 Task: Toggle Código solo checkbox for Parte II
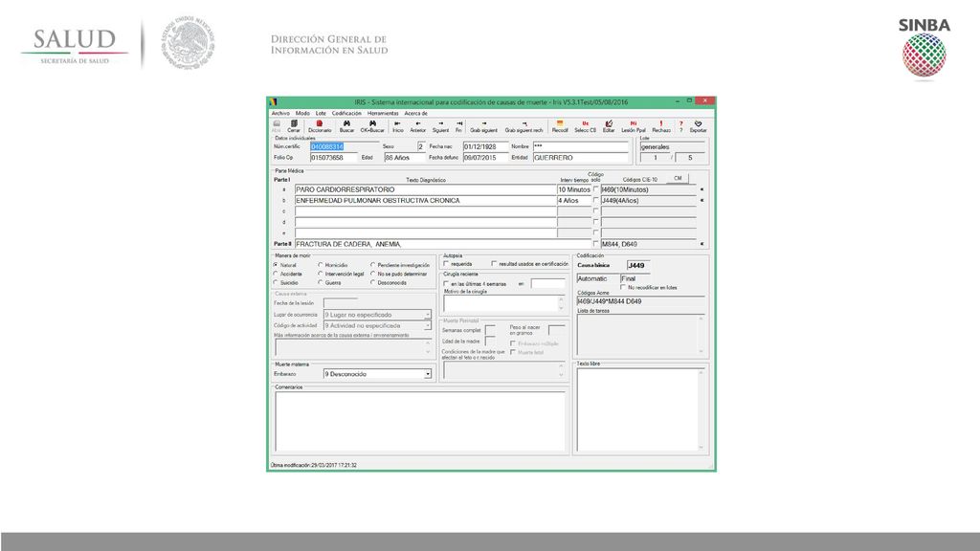tap(595, 244)
